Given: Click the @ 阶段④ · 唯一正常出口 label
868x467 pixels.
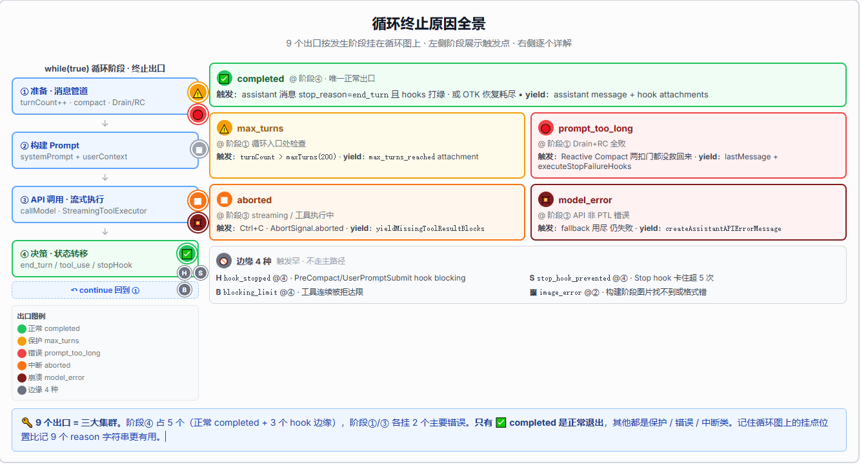Looking at the screenshot, I should tap(332, 79).
